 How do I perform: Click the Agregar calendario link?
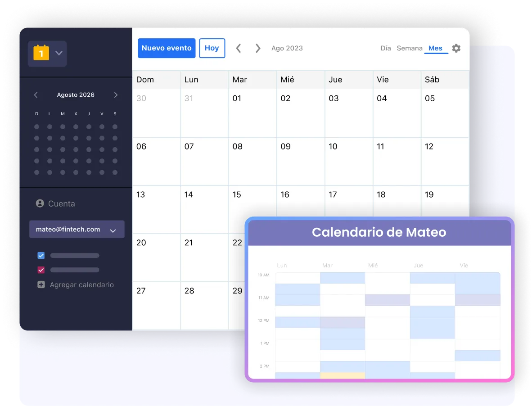(82, 284)
